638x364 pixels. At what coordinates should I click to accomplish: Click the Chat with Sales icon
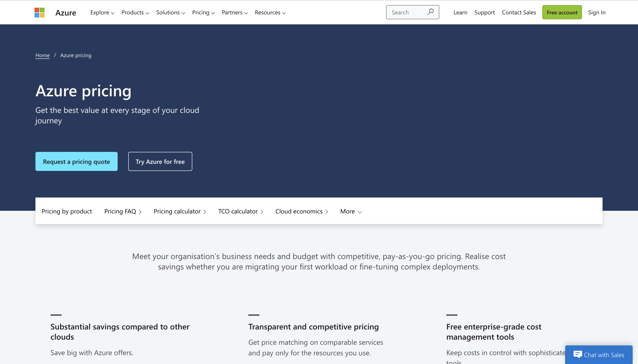click(578, 355)
